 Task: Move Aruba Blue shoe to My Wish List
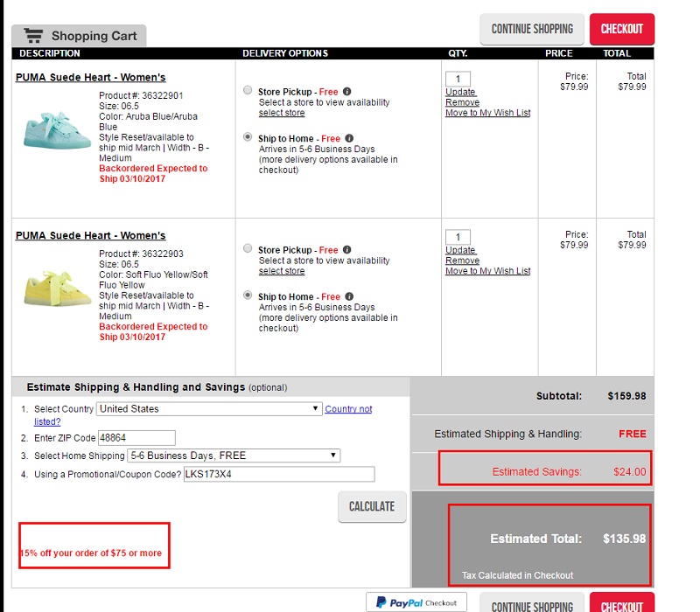pos(488,113)
